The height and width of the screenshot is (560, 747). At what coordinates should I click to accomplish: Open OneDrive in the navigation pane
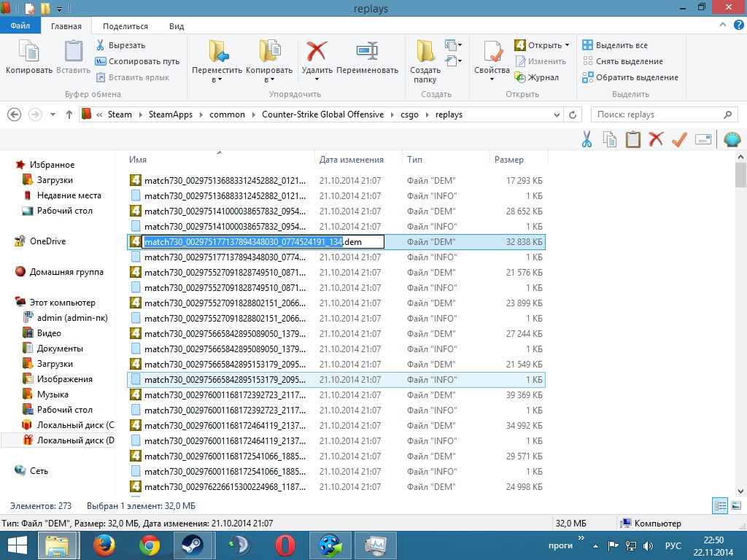coord(47,241)
